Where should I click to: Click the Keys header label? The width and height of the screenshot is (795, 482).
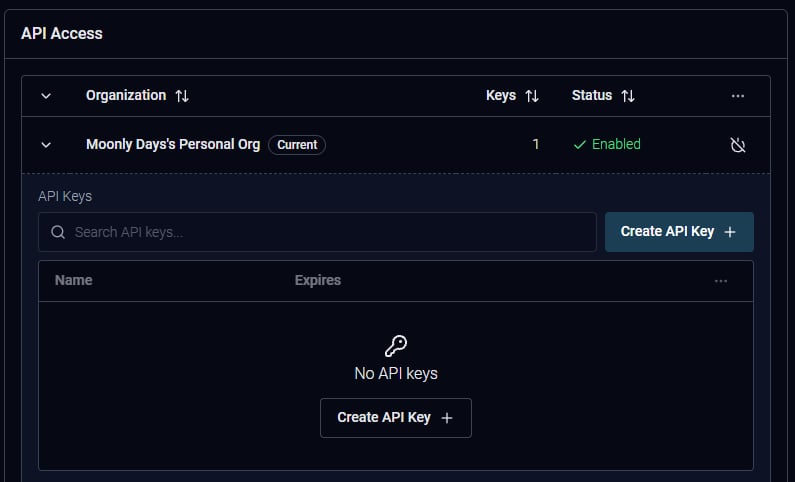[x=501, y=95]
